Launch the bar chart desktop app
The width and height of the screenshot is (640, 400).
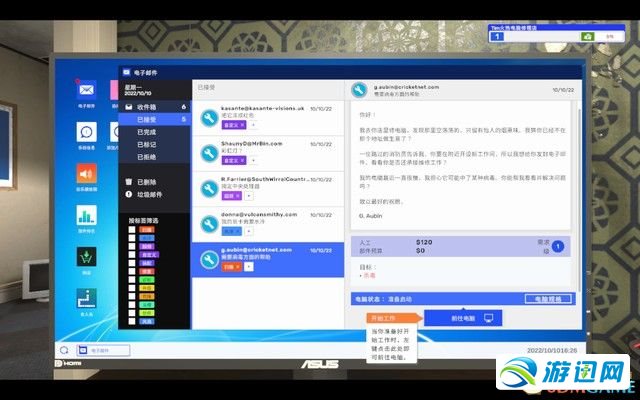[87, 213]
